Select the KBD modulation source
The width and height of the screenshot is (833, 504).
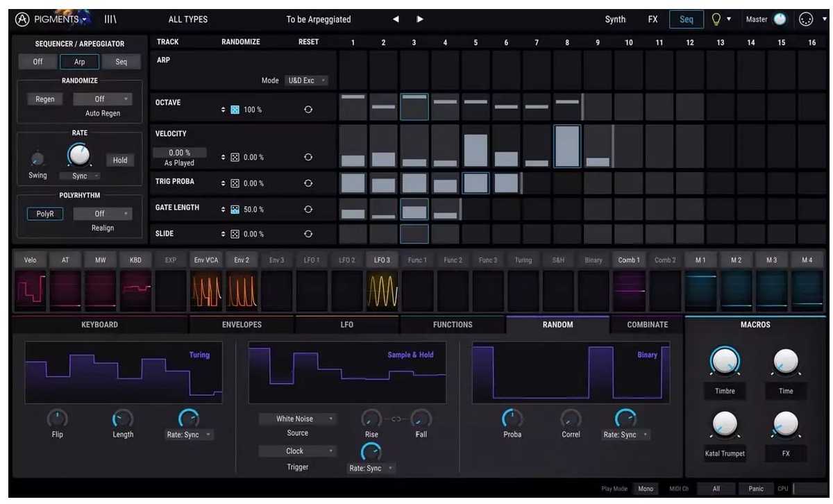tap(135, 260)
